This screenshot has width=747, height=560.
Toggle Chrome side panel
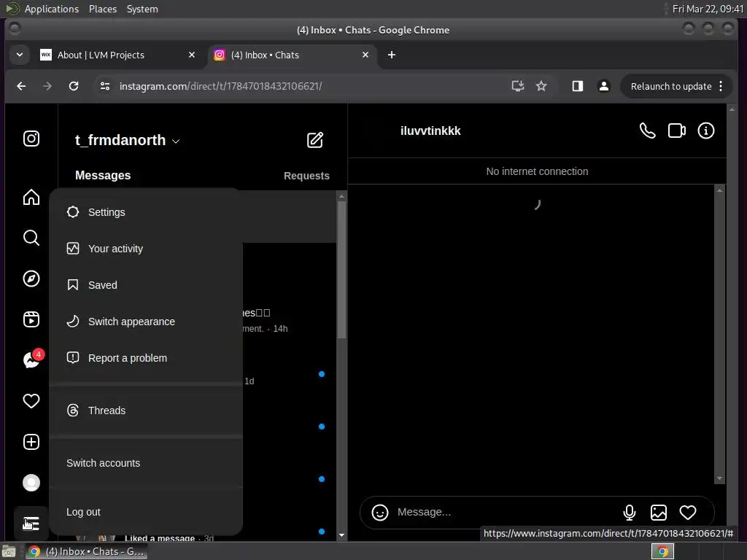coord(578,86)
